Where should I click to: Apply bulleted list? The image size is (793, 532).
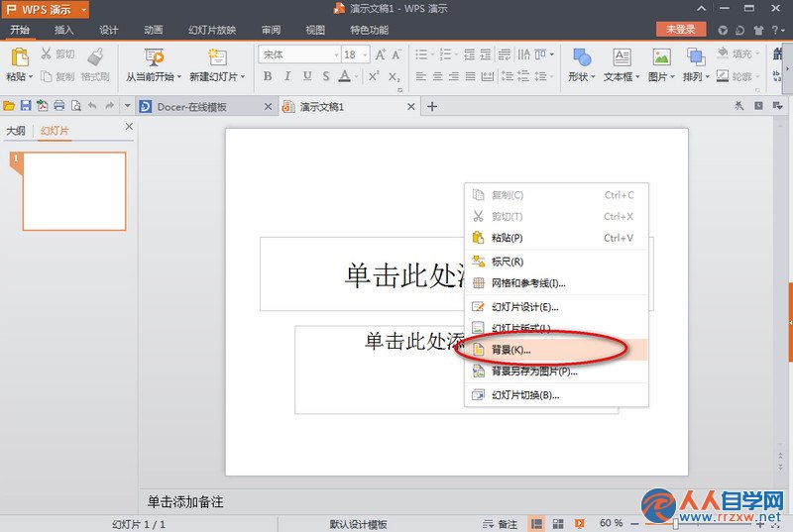(x=420, y=54)
